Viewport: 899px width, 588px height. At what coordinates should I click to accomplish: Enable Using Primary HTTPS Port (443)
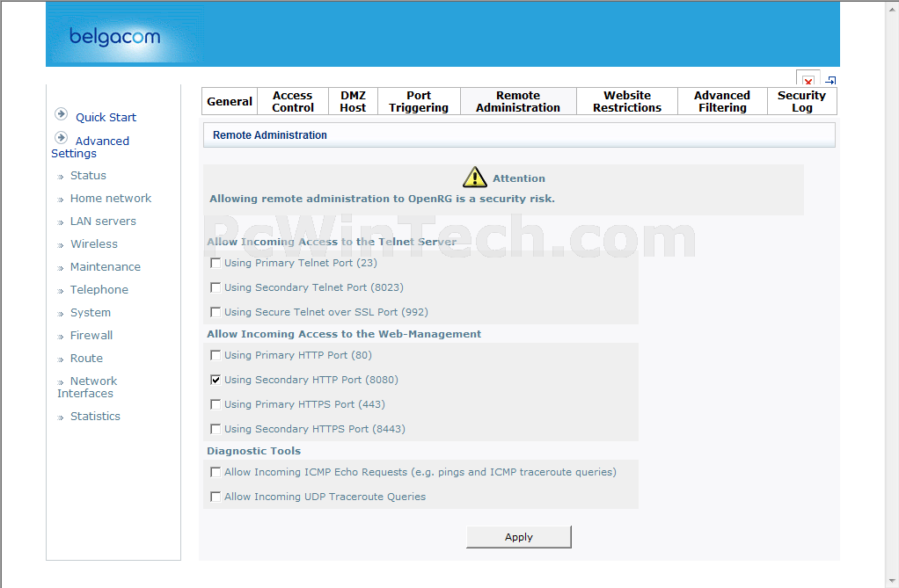click(x=216, y=404)
